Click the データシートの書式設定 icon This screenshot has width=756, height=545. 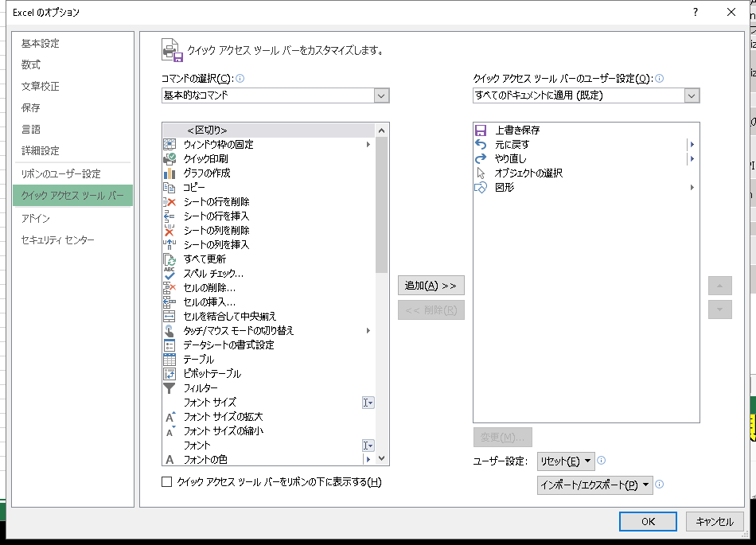click(170, 345)
